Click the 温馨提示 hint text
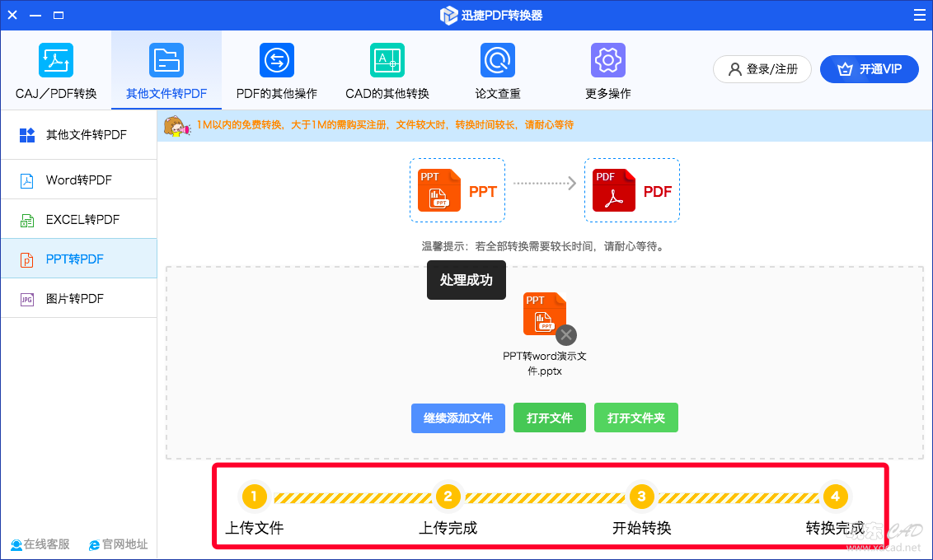 (x=543, y=246)
